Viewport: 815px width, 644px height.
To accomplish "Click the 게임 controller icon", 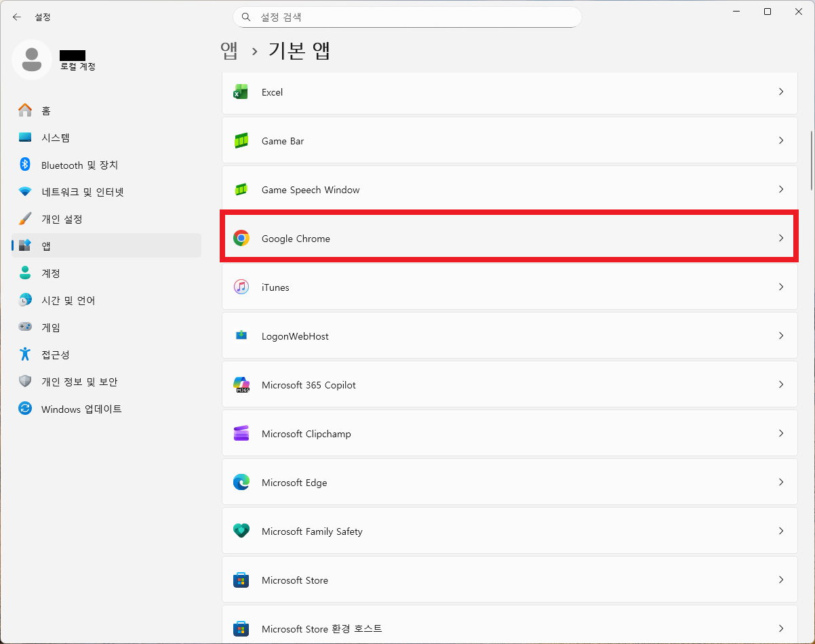I will [25, 327].
